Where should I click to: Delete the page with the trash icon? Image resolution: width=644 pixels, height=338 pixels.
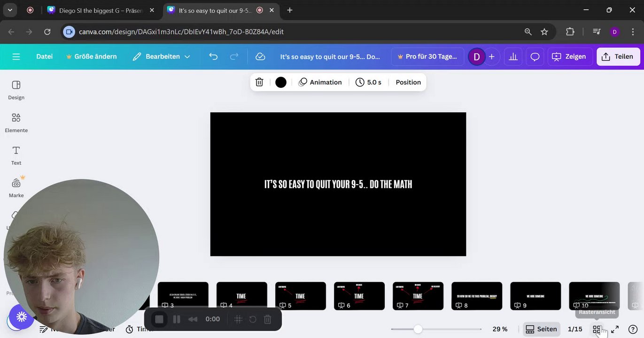(x=259, y=82)
